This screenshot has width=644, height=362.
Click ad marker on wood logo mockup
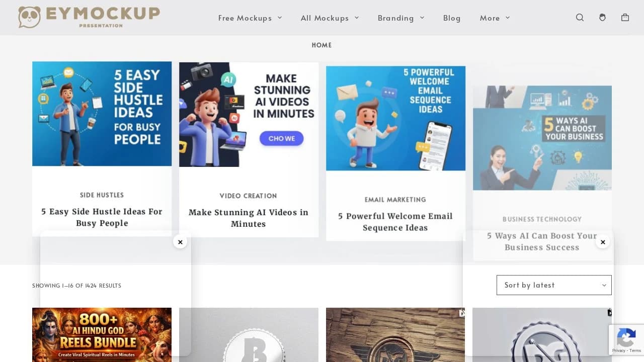pyautogui.click(x=461, y=313)
